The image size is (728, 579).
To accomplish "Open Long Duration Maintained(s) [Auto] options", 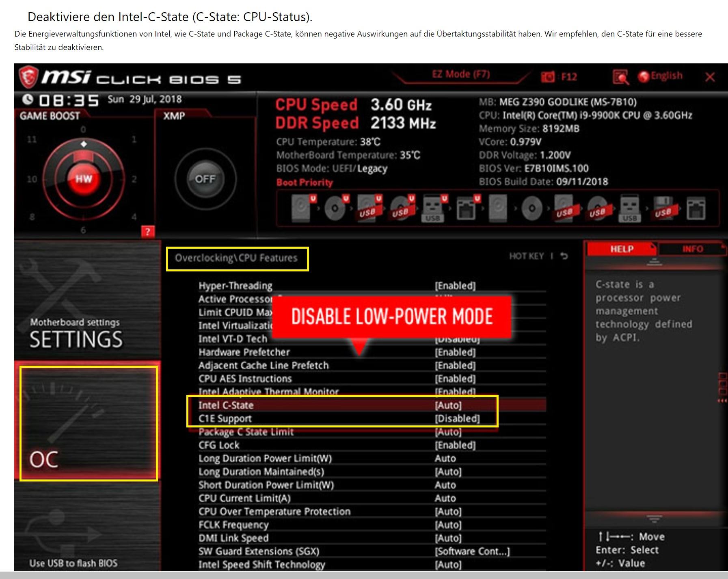I will point(448,472).
